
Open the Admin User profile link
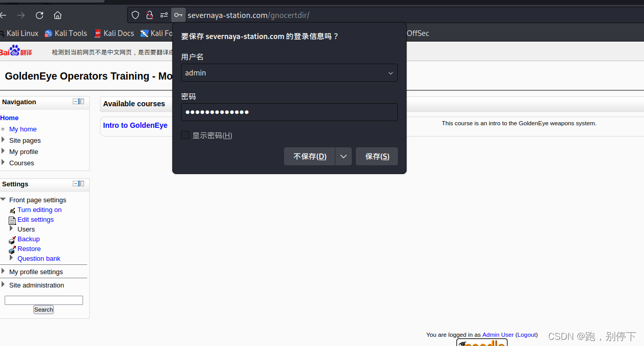498,335
